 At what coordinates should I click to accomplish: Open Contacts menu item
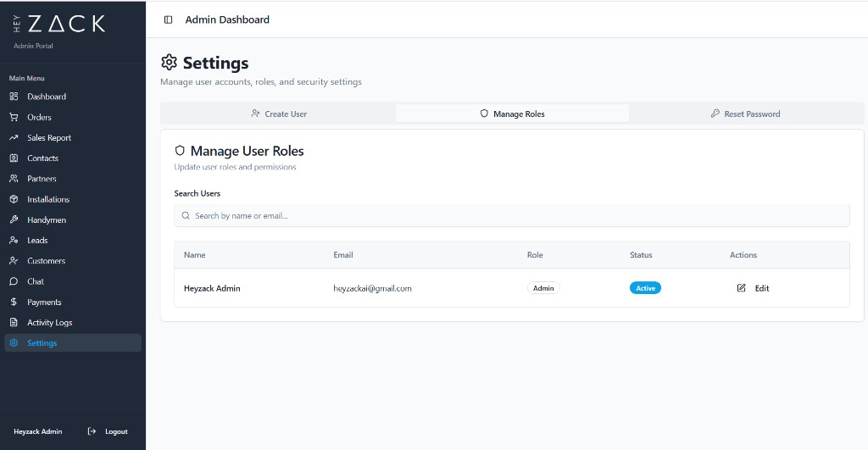click(x=42, y=158)
